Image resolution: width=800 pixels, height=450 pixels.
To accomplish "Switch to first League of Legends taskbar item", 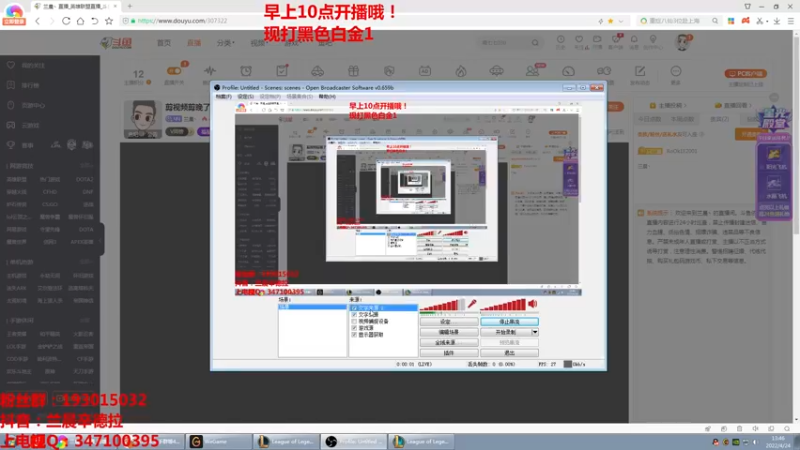I will (286, 441).
